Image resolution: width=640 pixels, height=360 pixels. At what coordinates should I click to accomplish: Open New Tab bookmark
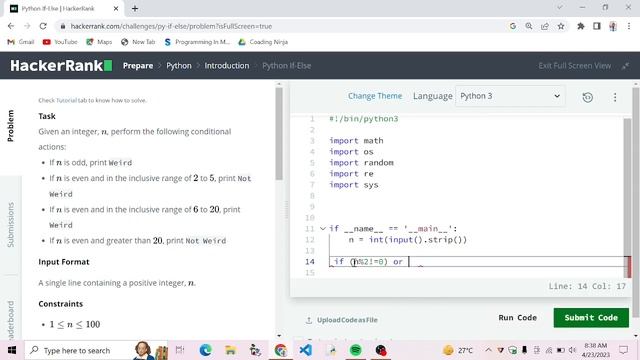point(138,42)
